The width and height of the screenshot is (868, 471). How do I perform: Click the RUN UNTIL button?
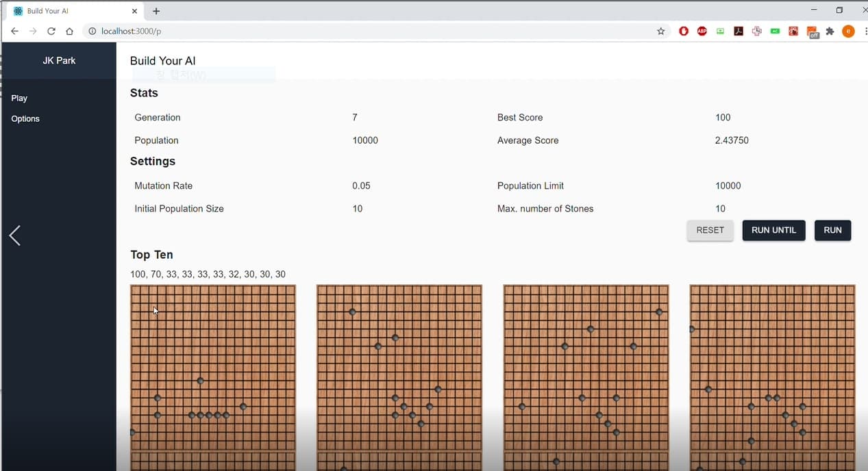pyautogui.click(x=773, y=230)
